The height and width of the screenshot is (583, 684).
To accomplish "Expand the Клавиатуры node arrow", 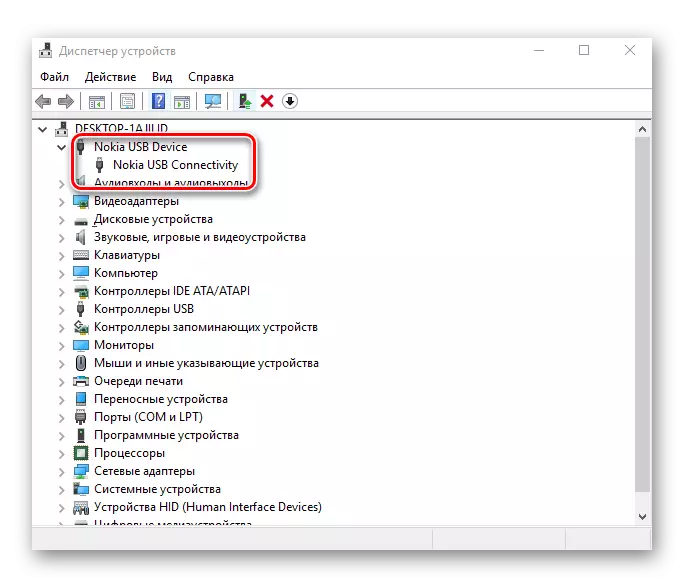I will point(62,256).
